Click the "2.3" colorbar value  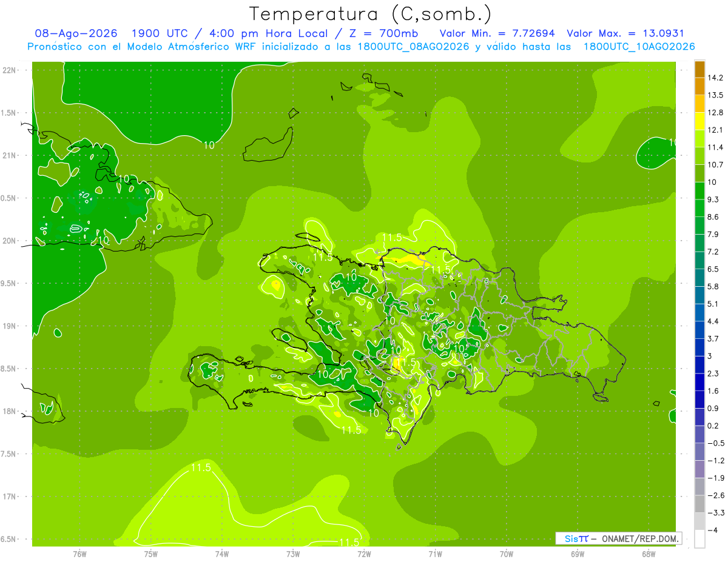click(x=713, y=373)
